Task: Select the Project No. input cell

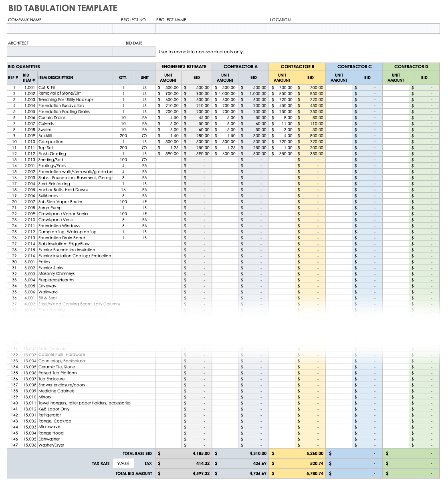Action: point(134,28)
